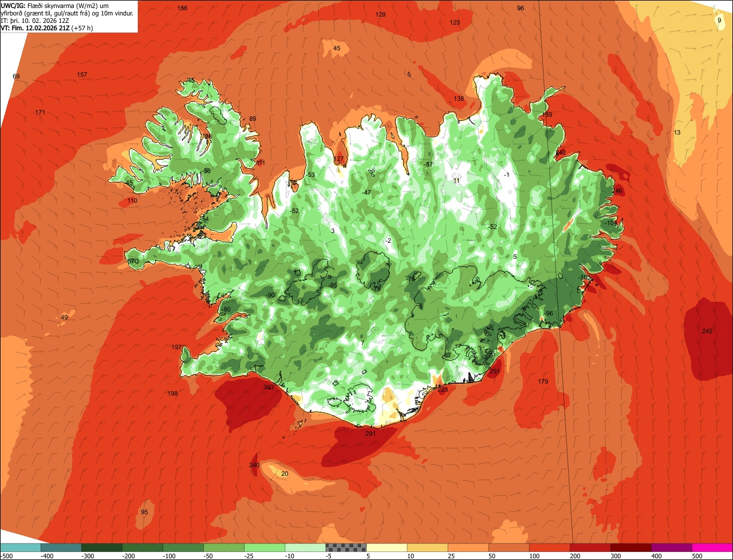Select the dark red 300 to 400 swatch

point(631,547)
